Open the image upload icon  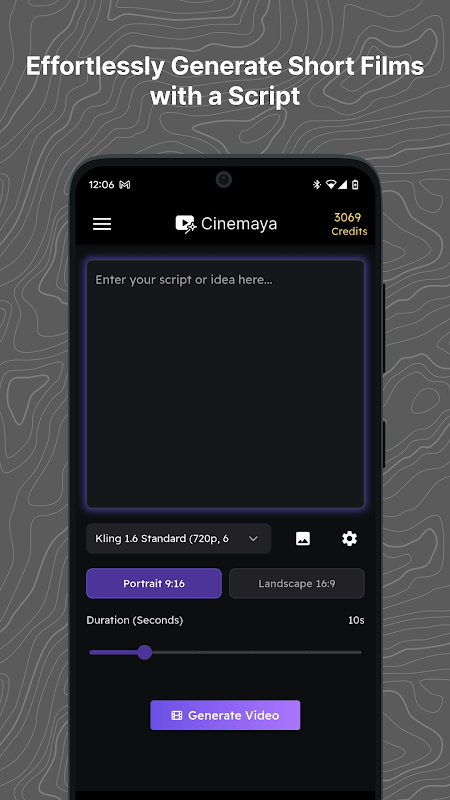303,538
